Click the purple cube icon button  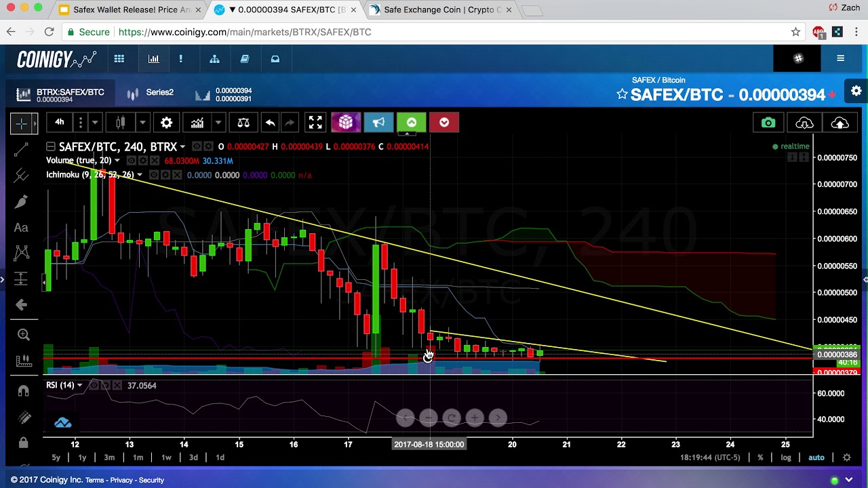[346, 122]
